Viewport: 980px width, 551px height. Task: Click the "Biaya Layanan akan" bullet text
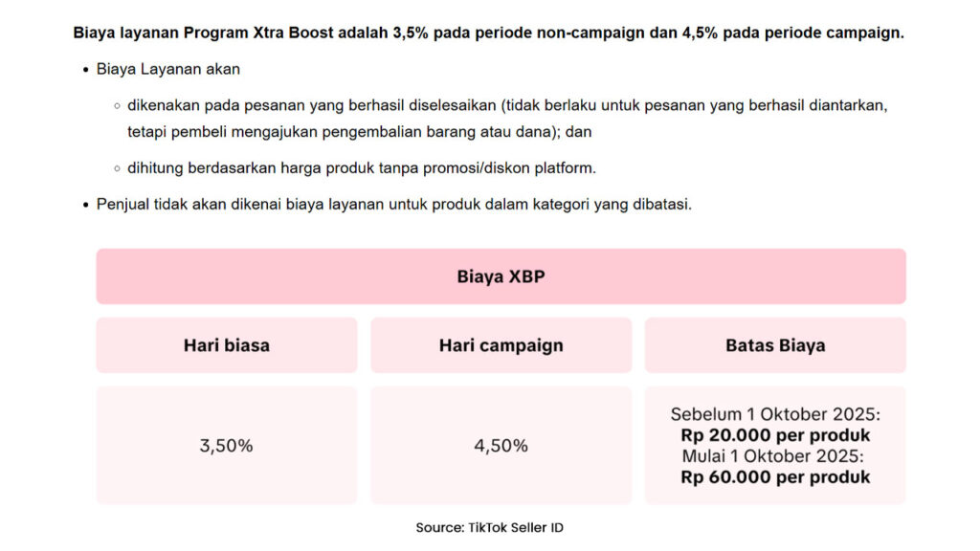coord(168,69)
